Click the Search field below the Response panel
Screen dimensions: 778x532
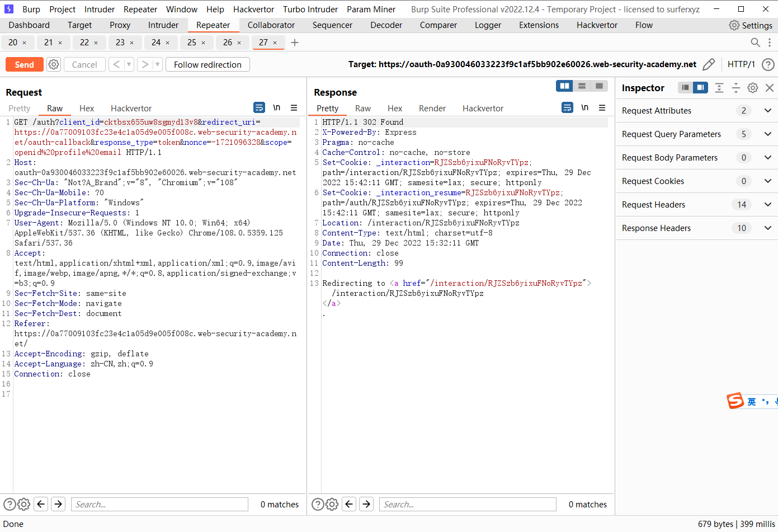point(467,504)
